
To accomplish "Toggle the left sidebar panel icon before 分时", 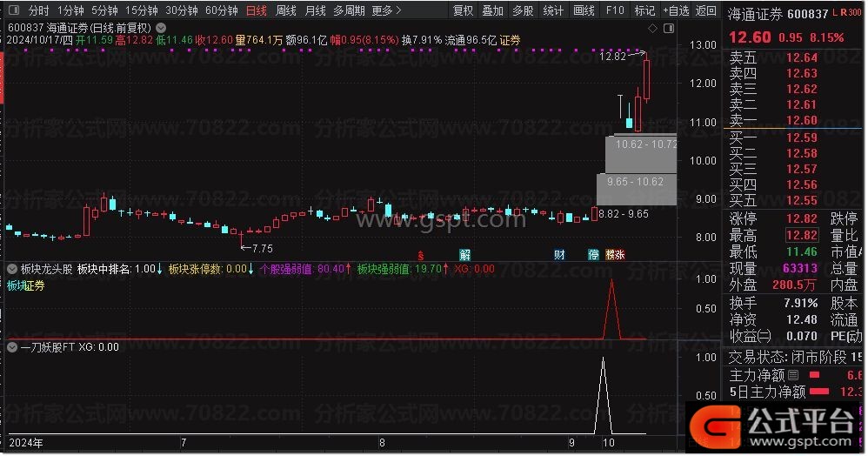I will click(14, 10).
